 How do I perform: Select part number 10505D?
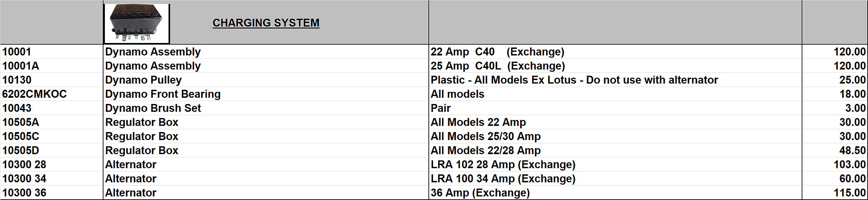pyautogui.click(x=20, y=150)
